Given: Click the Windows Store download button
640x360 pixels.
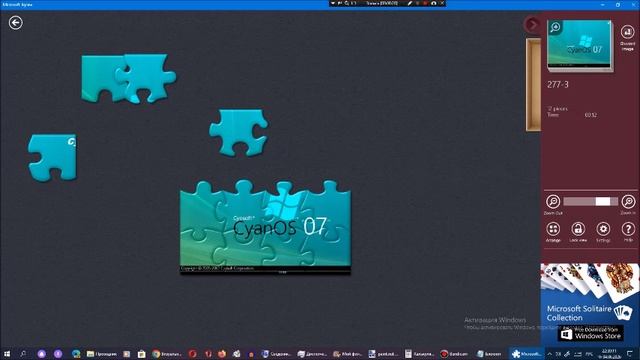Looking at the screenshot, I should pyautogui.click(x=590, y=333).
